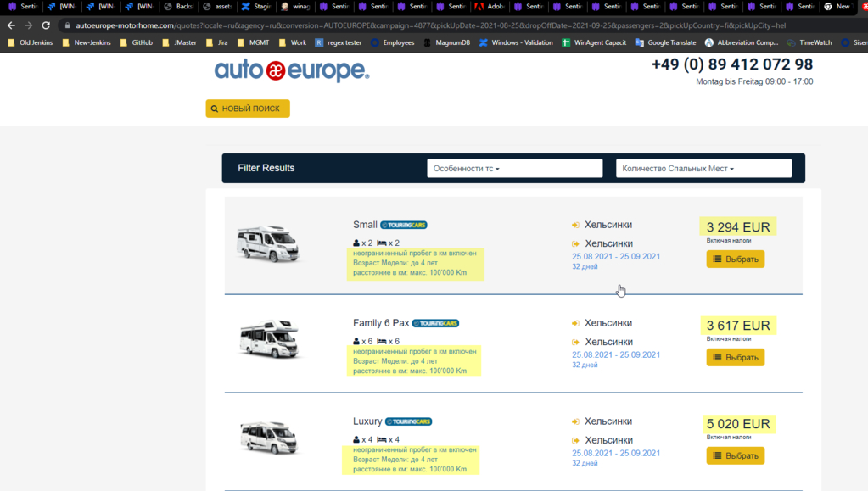Click the 3 294 EUR price
This screenshot has height=491, width=868.
point(738,227)
